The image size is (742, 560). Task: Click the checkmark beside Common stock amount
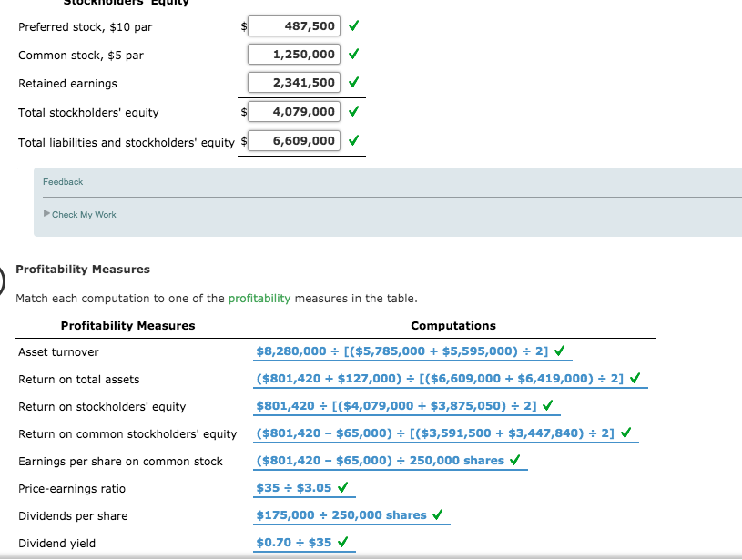353,54
